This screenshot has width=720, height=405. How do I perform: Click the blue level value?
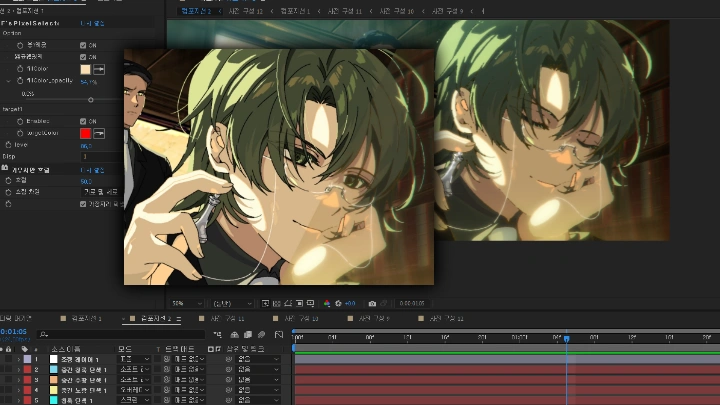pos(86,146)
